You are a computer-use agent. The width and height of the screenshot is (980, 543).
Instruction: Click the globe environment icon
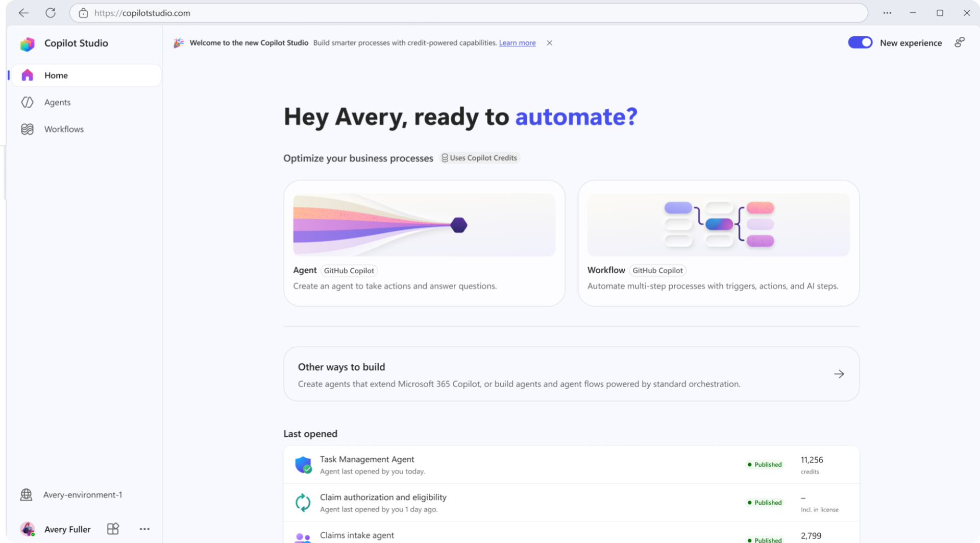[26, 494]
